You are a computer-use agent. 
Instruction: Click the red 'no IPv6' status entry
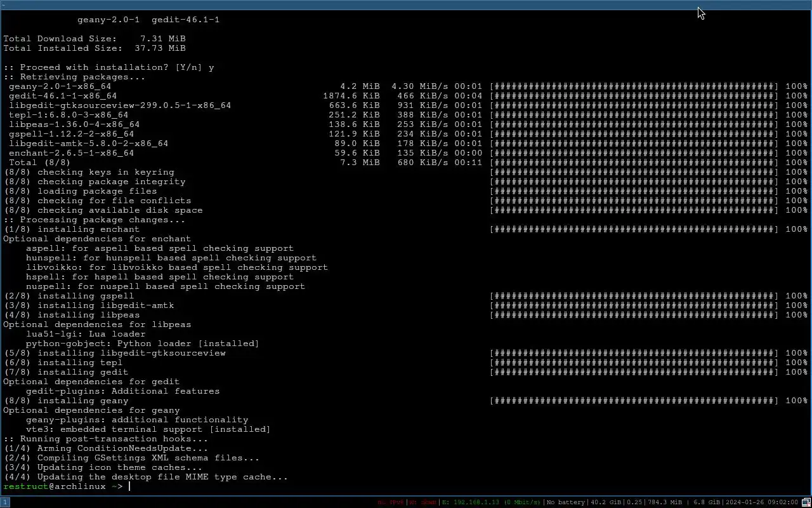coord(391,502)
